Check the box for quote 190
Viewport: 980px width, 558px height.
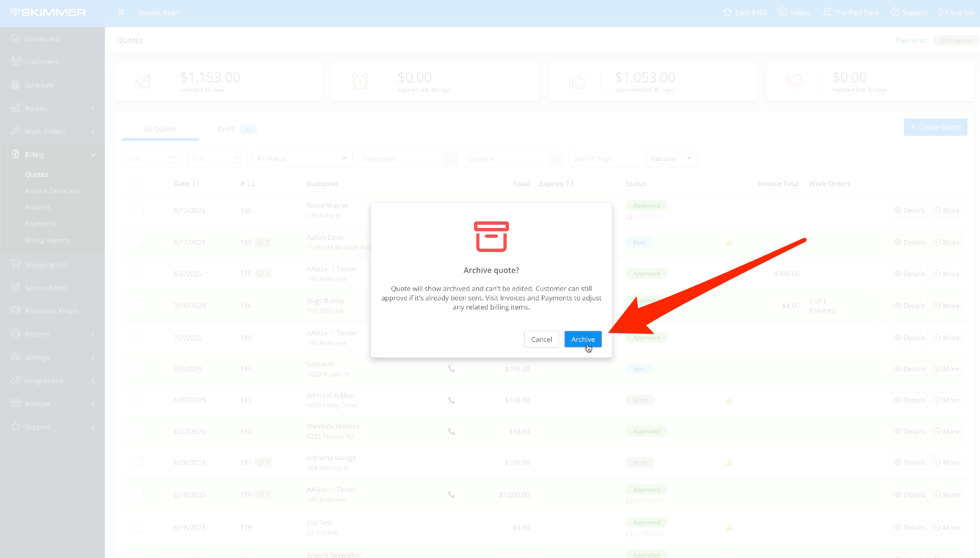(139, 210)
